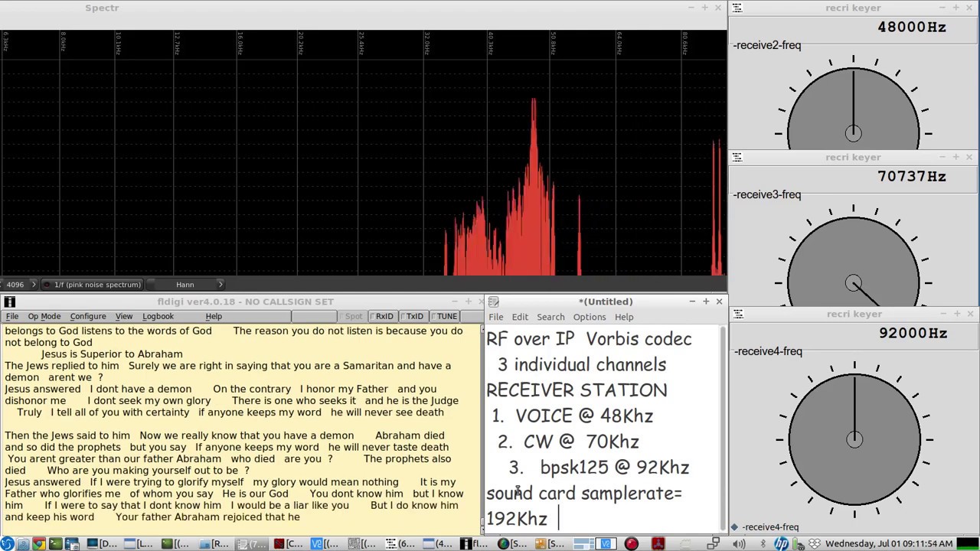Click the empty status field left of Spot
This screenshot has width=980, height=551.
[x=313, y=316]
